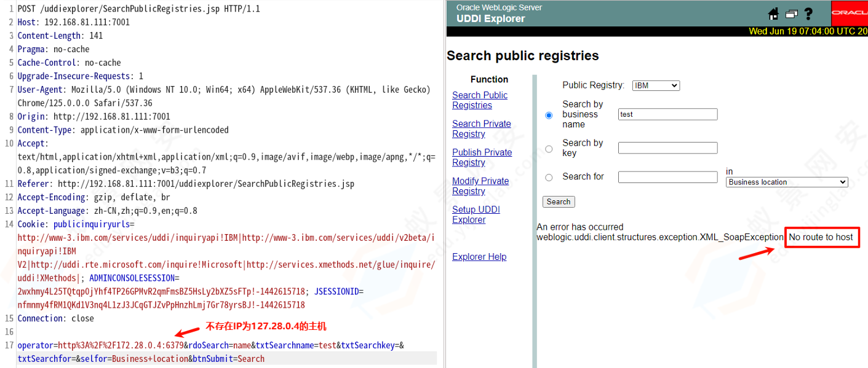Click the JSESSIONID cookie value line
This screenshot has width=868, height=368.
(161, 305)
